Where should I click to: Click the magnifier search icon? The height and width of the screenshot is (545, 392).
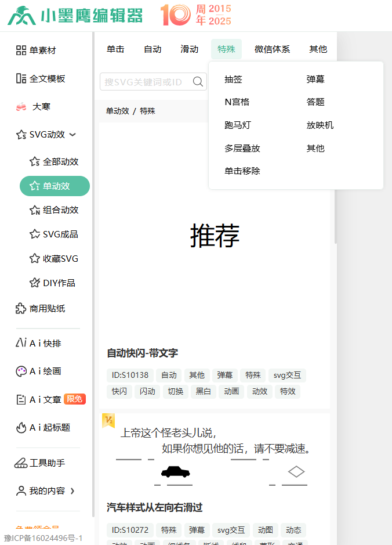[198, 82]
